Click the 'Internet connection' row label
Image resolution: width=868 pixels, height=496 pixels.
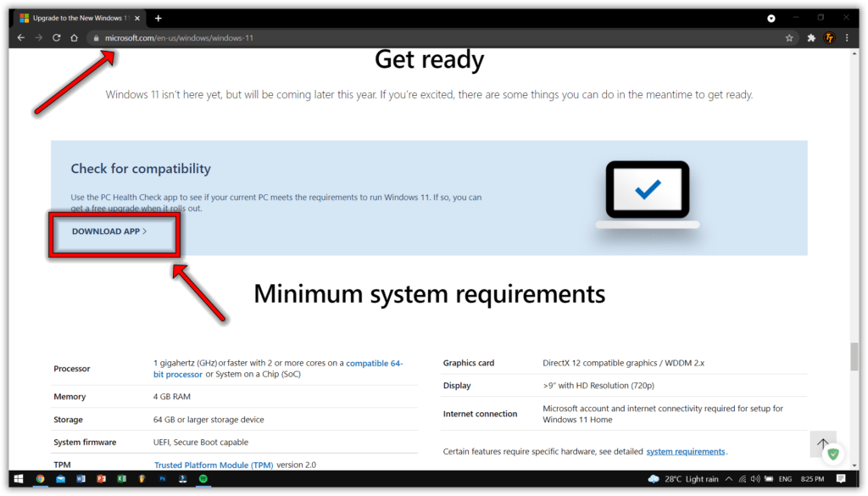[480, 414]
